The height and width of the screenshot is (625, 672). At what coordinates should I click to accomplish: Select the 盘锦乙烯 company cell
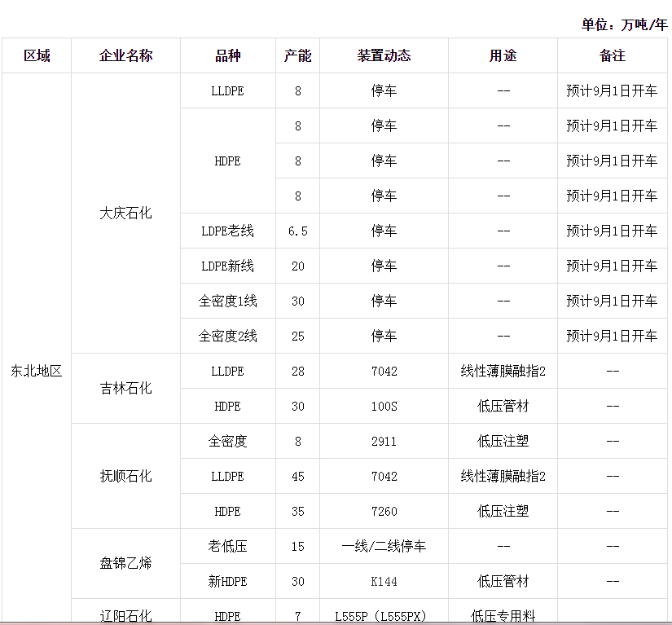(x=125, y=563)
